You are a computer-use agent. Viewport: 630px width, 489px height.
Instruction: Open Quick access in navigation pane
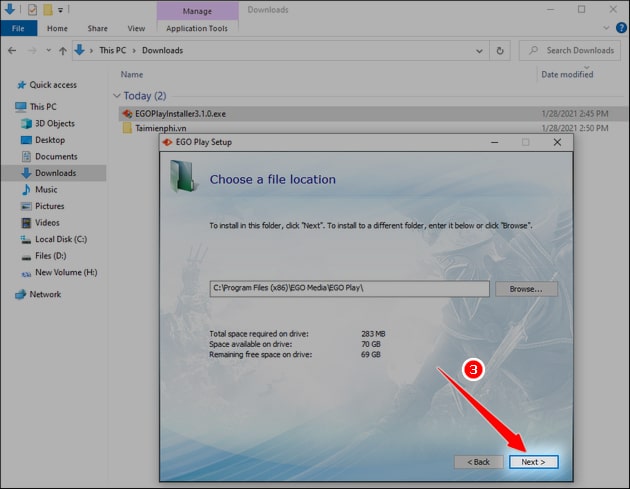53,85
